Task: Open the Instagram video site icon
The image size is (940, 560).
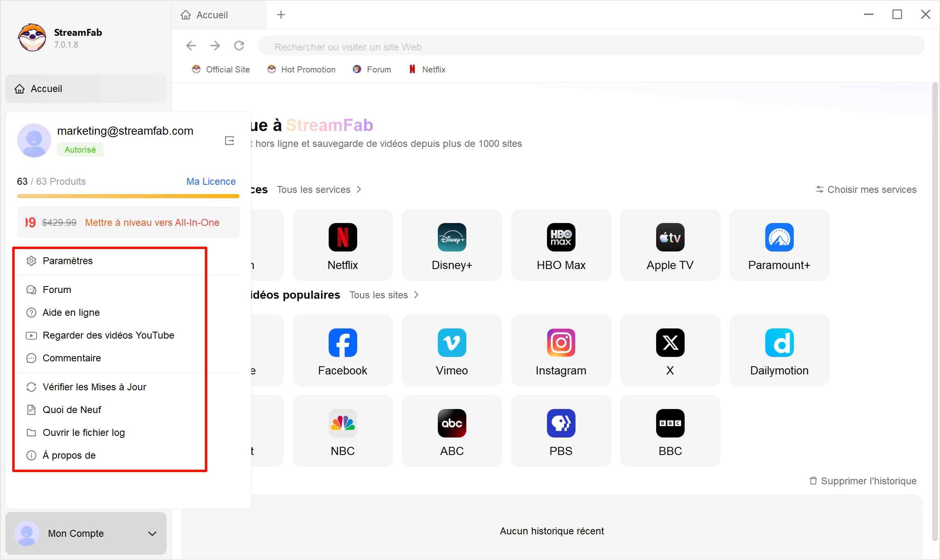Action: pos(561,349)
